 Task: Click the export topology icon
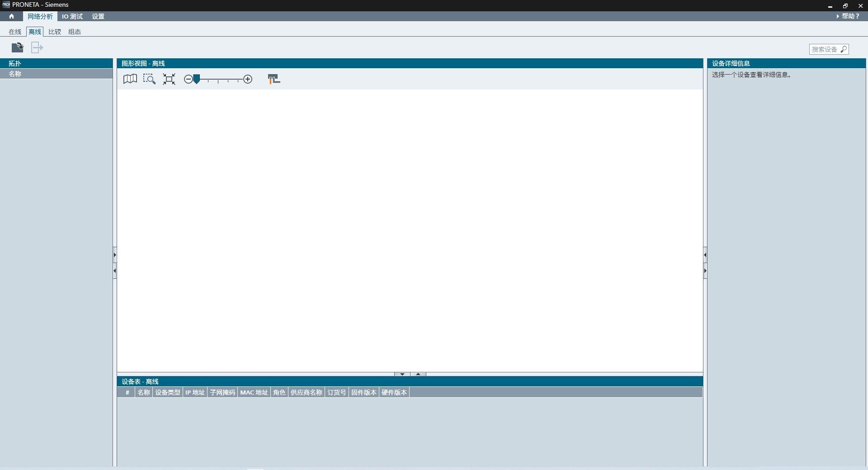tap(37, 47)
